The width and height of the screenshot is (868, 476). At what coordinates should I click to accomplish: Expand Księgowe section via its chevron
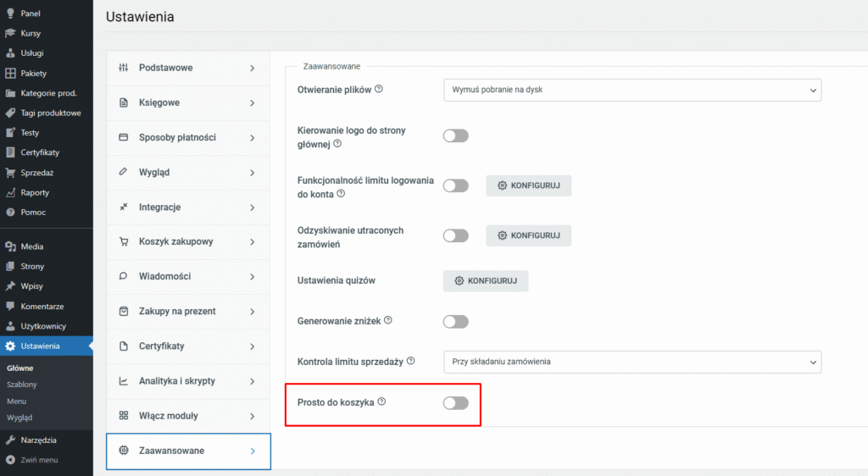[253, 102]
